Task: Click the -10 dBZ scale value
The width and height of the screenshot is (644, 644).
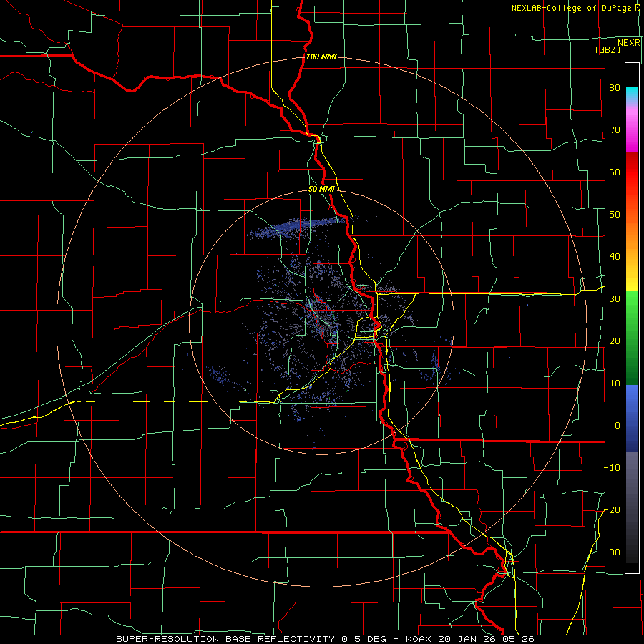Action: pos(612,468)
